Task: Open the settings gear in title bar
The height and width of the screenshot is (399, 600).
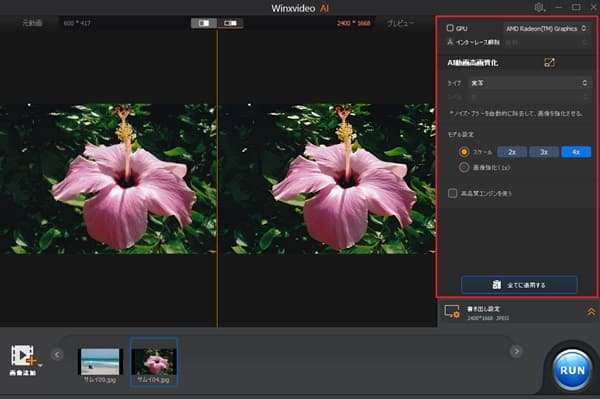Action: point(539,7)
